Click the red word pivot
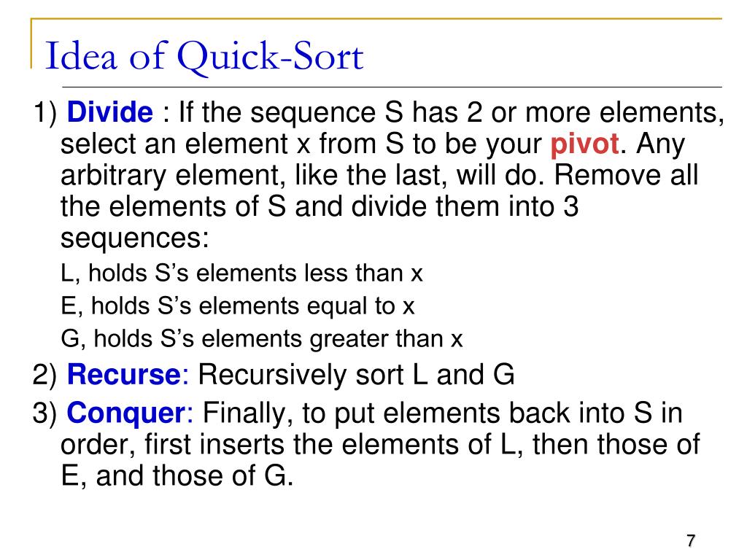Viewport: 747px width, 560px height. (x=584, y=144)
